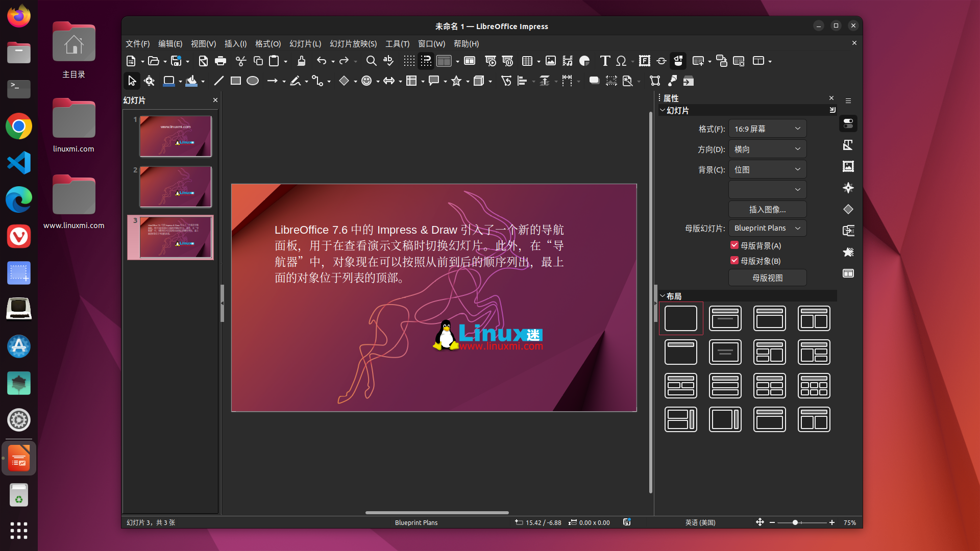The image size is (980, 551).
Task: Toggle Edit Points mode icon
Action: pyautogui.click(x=655, y=81)
